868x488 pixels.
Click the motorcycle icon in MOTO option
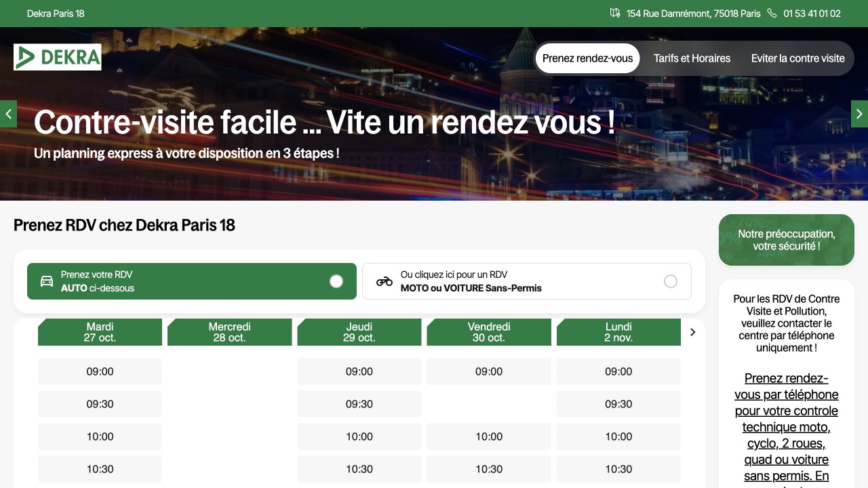point(384,281)
